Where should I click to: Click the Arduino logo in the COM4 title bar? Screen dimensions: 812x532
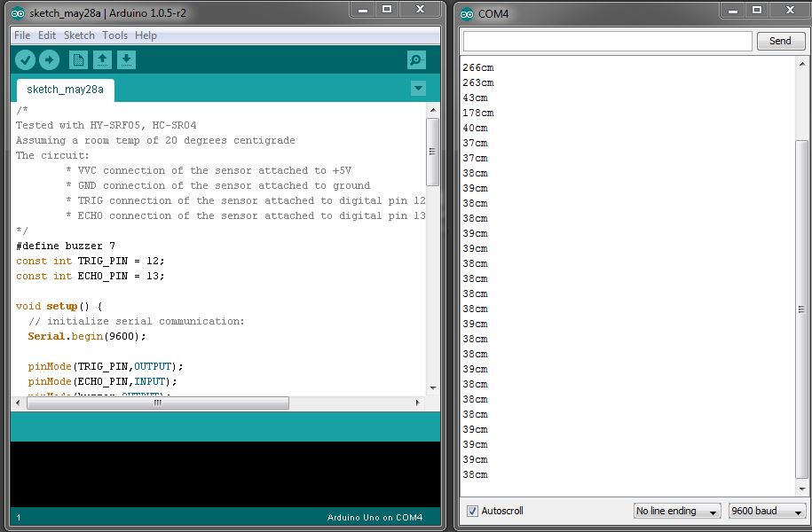click(467, 14)
